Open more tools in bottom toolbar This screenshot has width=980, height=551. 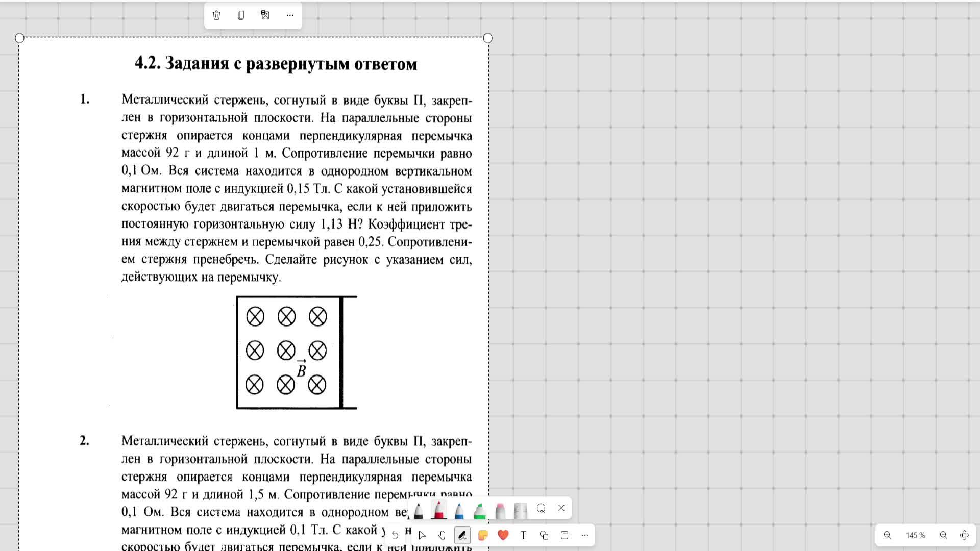pyautogui.click(x=585, y=535)
